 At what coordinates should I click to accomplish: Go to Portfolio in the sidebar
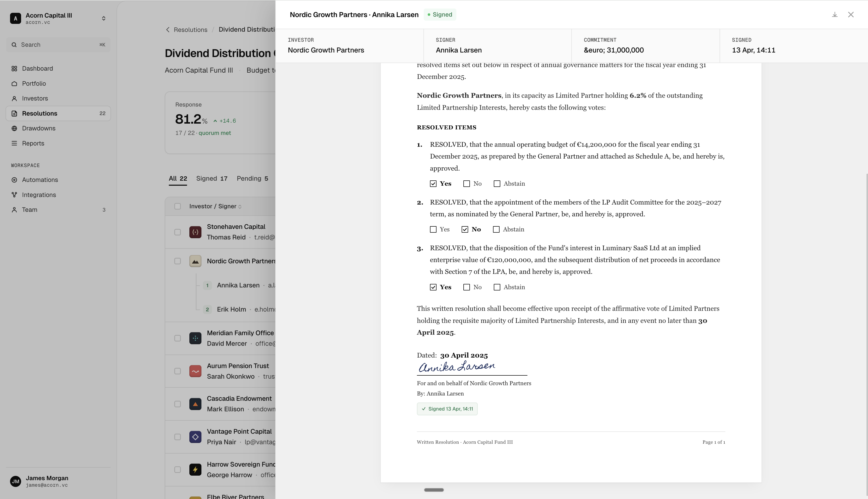coord(58,84)
